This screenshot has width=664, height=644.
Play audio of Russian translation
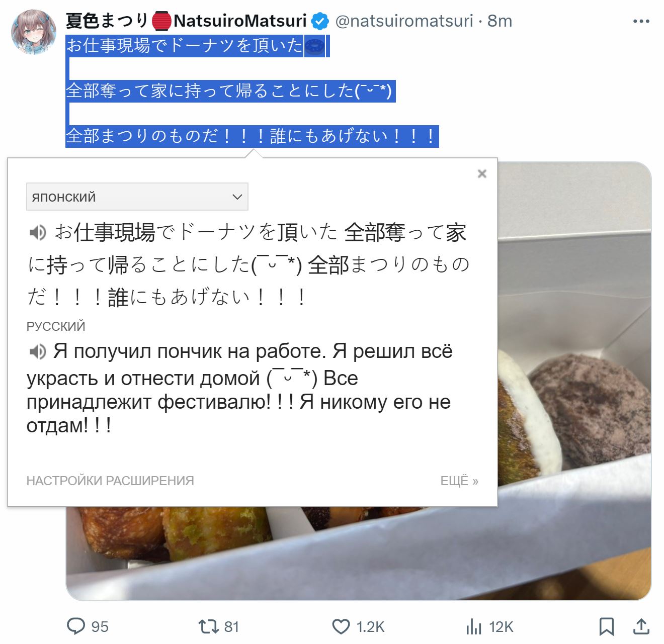tap(37, 351)
